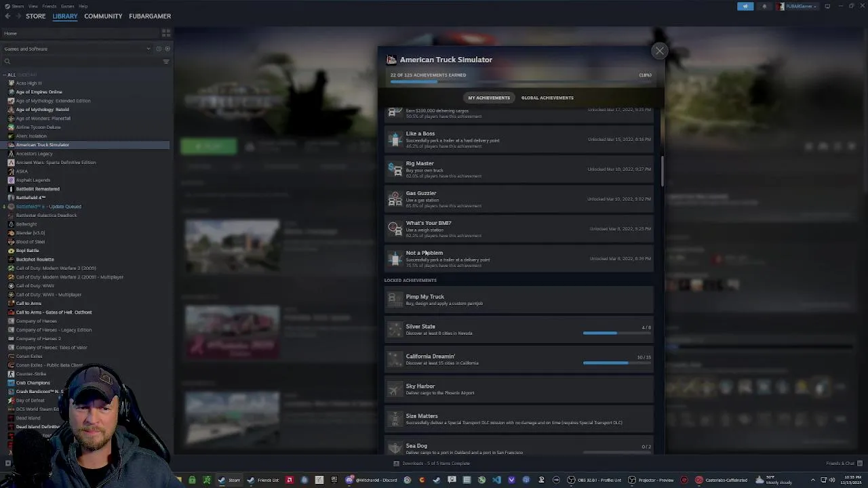Open the FUBARGAMER profile section
Screen dimensions: 868x488
click(150, 16)
